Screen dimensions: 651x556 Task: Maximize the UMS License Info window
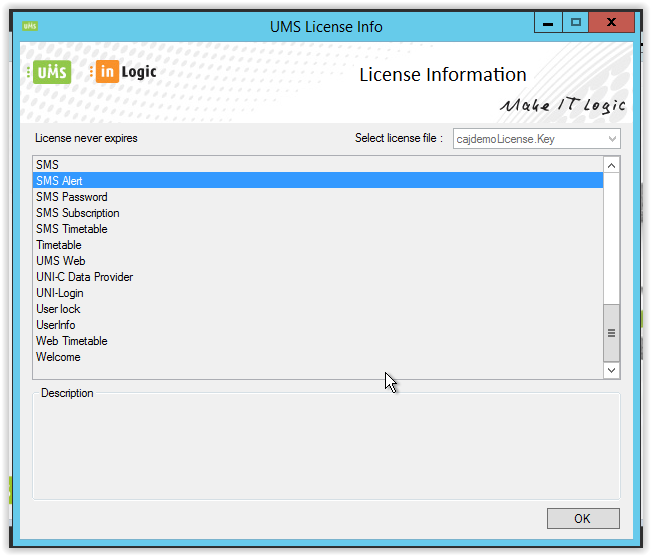point(575,21)
